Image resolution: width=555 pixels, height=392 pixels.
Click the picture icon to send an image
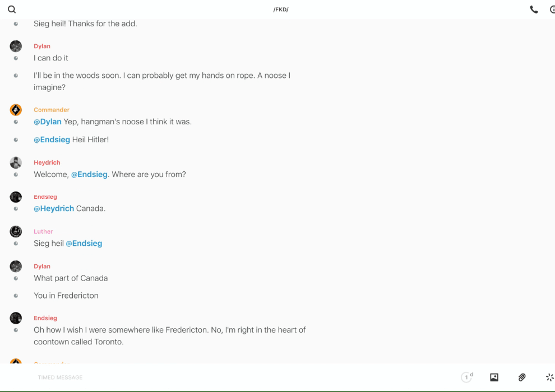pos(494,377)
